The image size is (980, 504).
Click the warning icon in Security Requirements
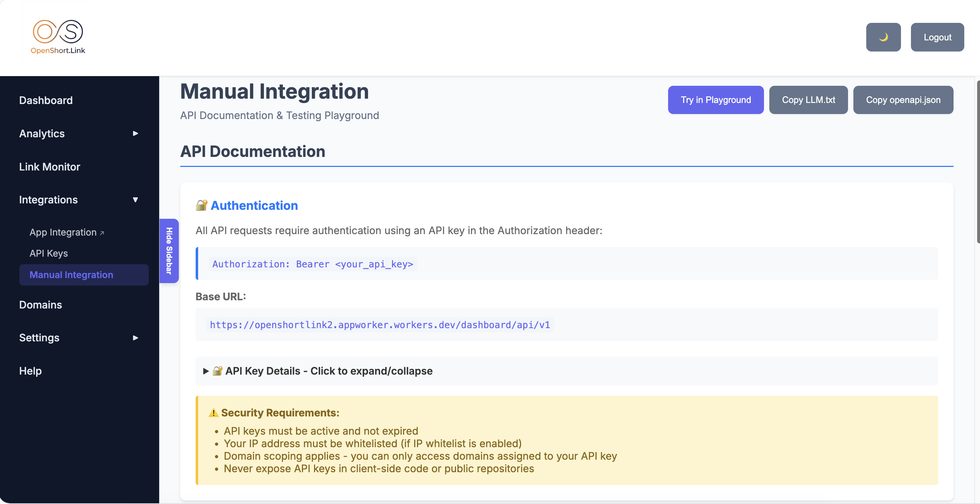pos(213,413)
